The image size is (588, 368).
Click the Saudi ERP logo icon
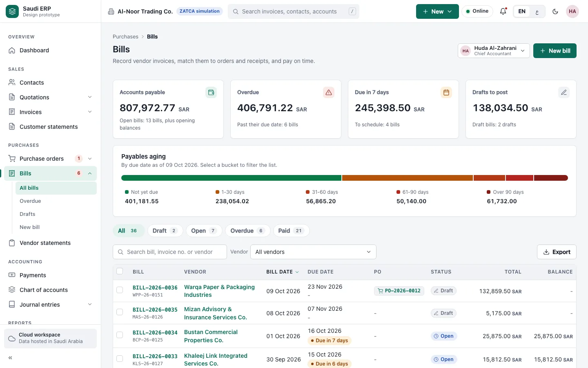click(x=12, y=11)
